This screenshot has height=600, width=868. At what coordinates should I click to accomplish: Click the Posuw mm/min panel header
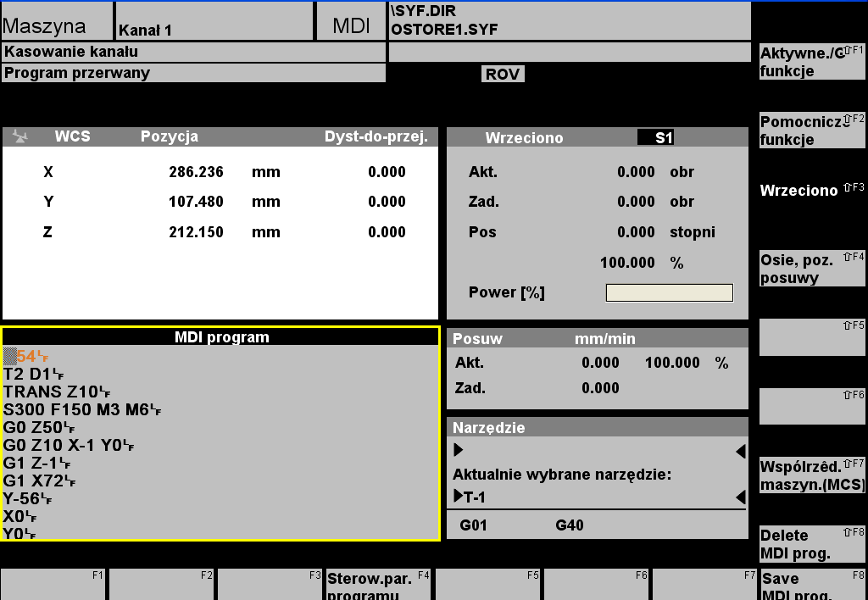pyautogui.click(x=598, y=338)
